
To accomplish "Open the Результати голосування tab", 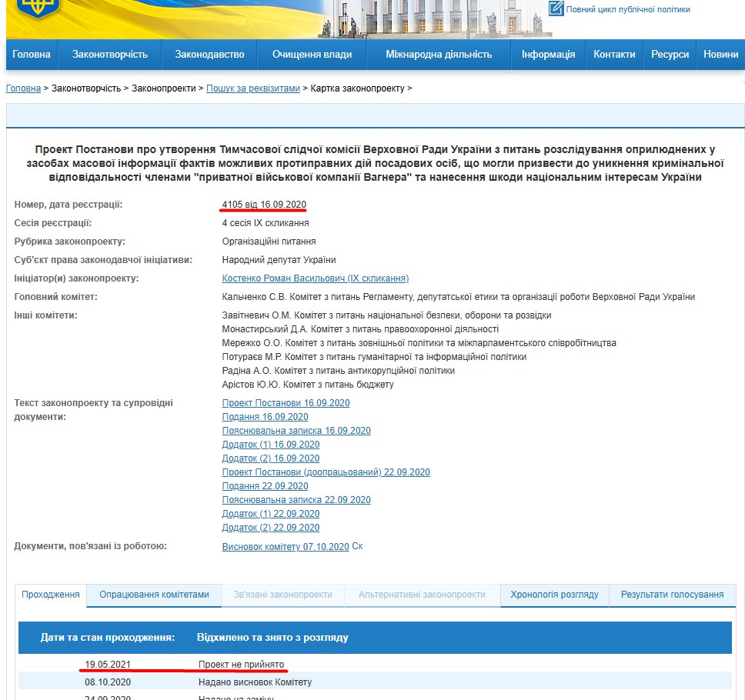I will (x=673, y=595).
